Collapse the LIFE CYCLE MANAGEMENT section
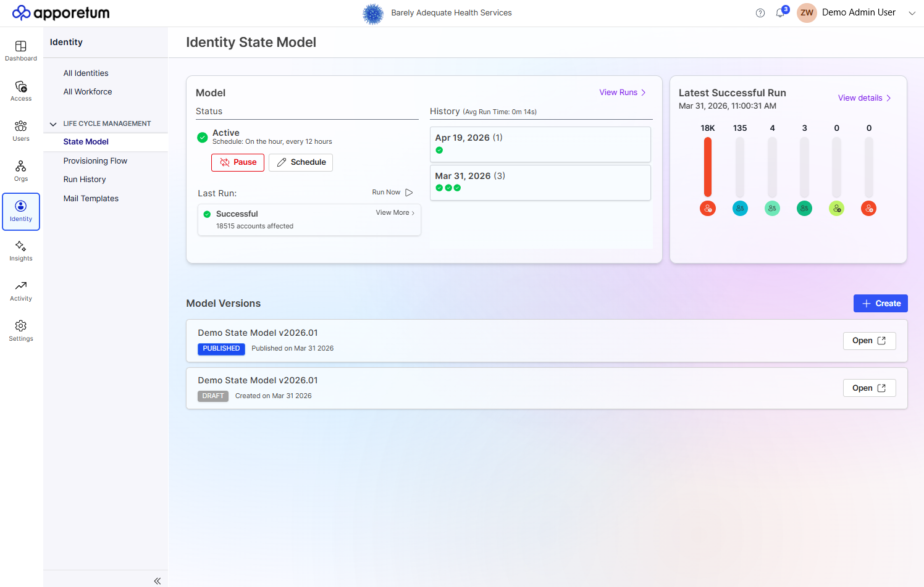 pos(53,123)
